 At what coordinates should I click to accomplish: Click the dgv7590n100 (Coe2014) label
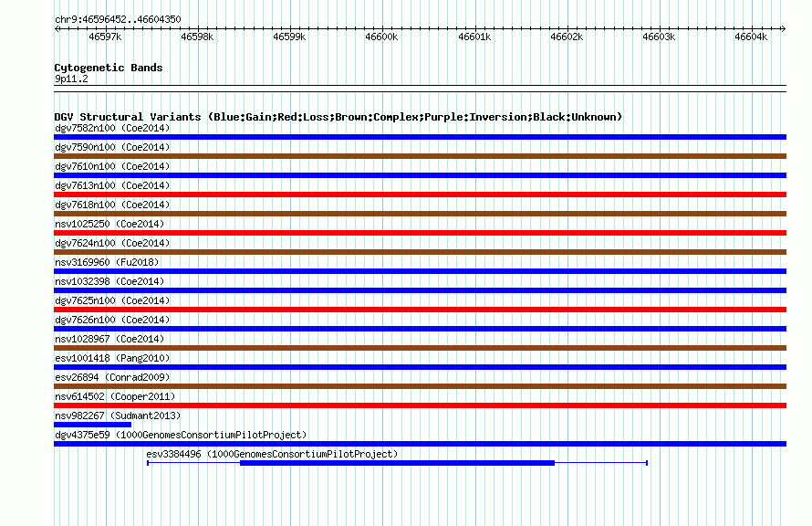112,147
